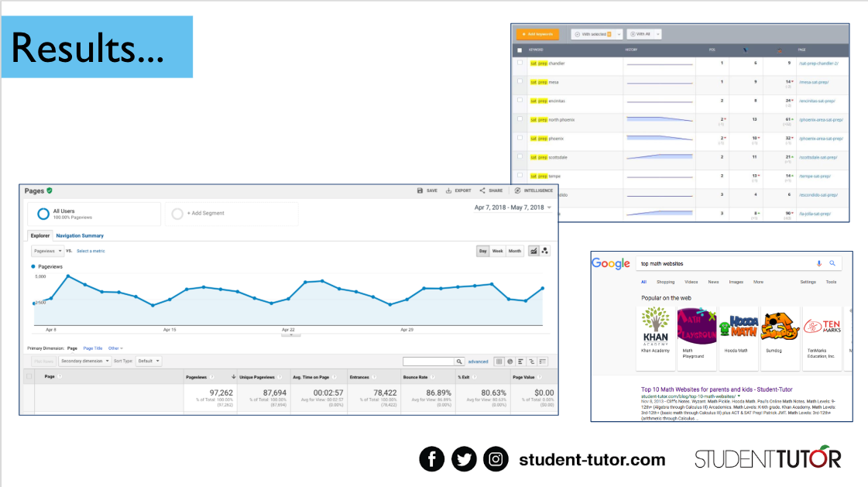Click the Student Tutor logo
The width and height of the screenshot is (868, 487).
click(x=768, y=458)
